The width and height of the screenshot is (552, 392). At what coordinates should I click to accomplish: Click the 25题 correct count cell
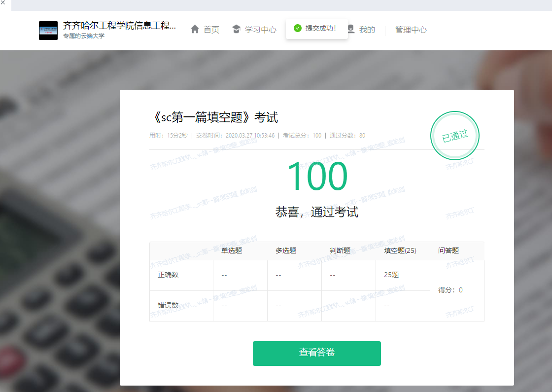click(x=391, y=275)
